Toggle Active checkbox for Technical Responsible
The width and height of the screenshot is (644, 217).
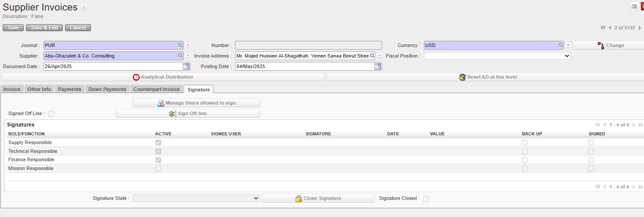point(158,151)
